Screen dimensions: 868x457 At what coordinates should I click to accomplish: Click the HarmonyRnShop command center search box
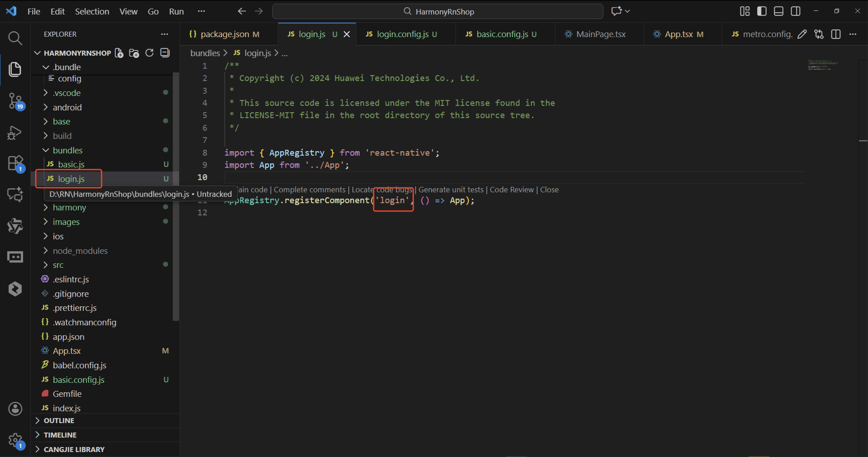coord(437,12)
